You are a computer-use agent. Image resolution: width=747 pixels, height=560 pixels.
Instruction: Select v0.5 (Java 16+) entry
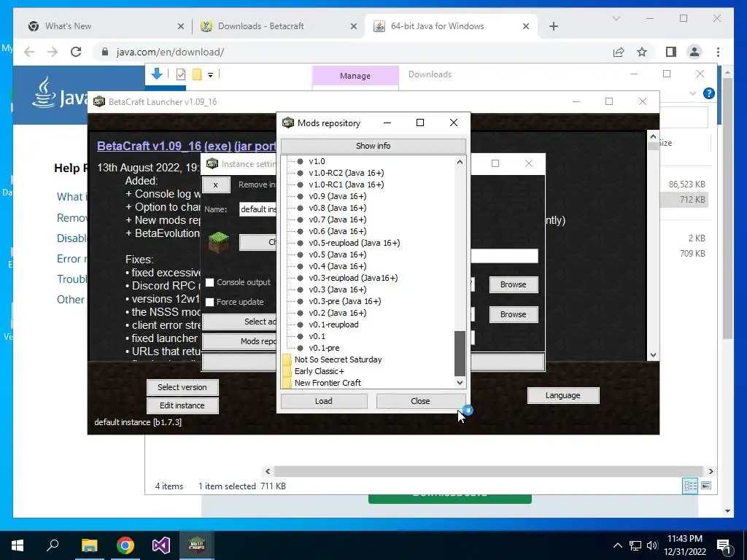pyautogui.click(x=338, y=254)
